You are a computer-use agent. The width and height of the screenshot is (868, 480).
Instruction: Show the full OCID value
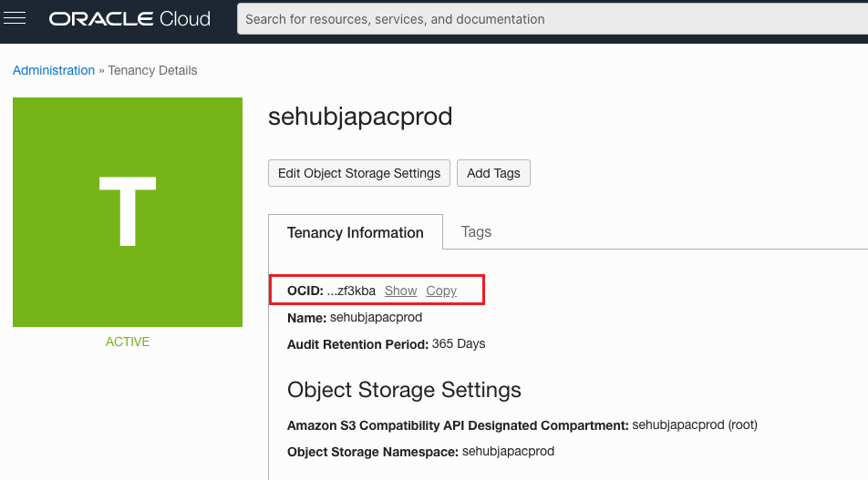400,291
